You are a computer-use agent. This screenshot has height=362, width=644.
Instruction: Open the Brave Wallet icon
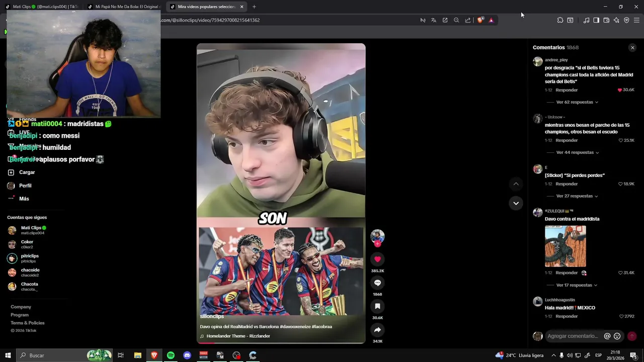click(x=606, y=20)
